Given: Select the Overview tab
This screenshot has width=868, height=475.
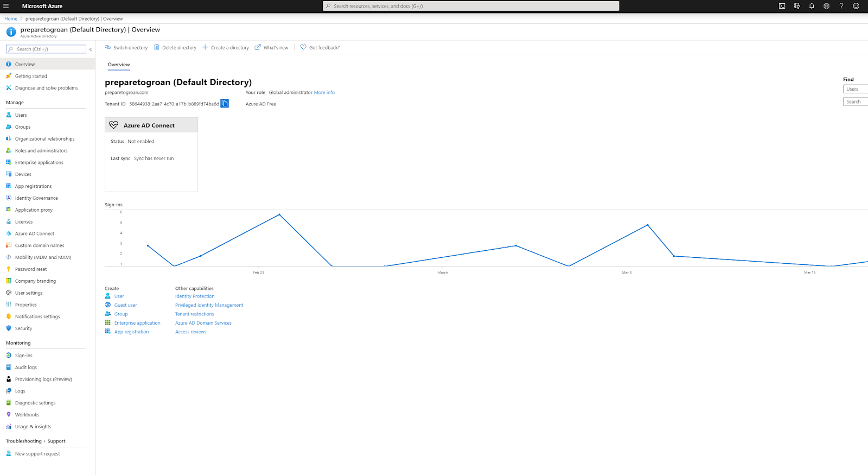Looking at the screenshot, I should pos(119,65).
